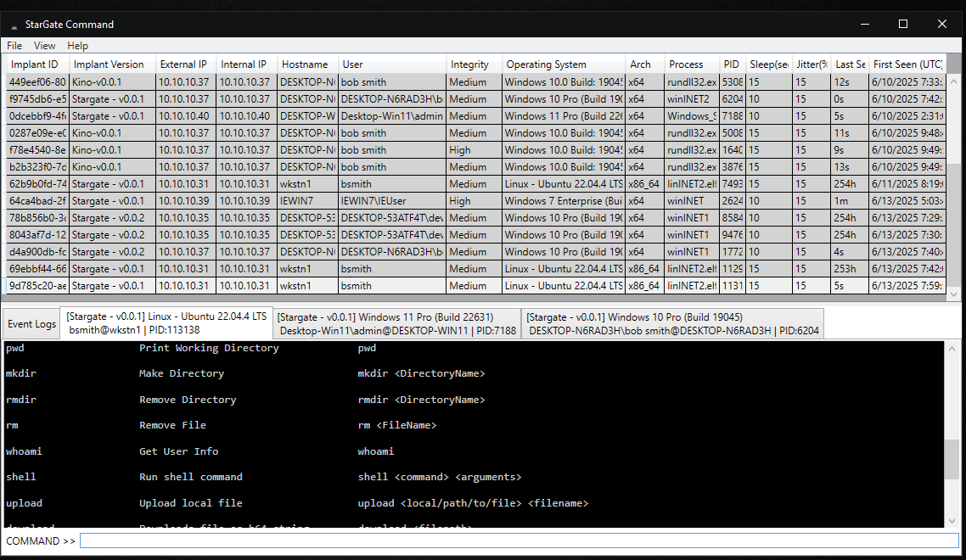Select implant row 8043af7d-12

tap(475, 235)
